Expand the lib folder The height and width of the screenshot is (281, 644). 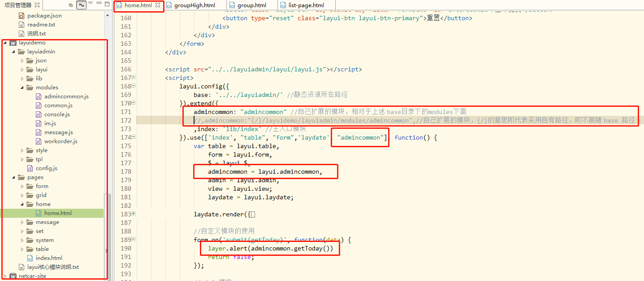[22, 79]
